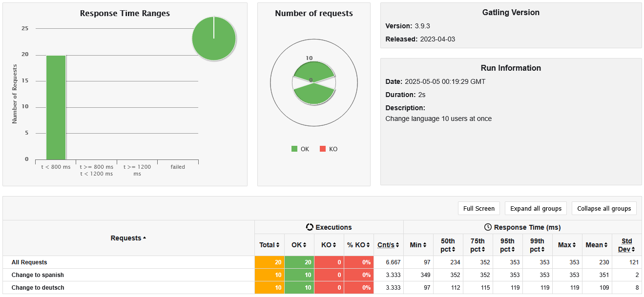
Task: Sort by Mean response time arrows
Action: click(x=606, y=245)
